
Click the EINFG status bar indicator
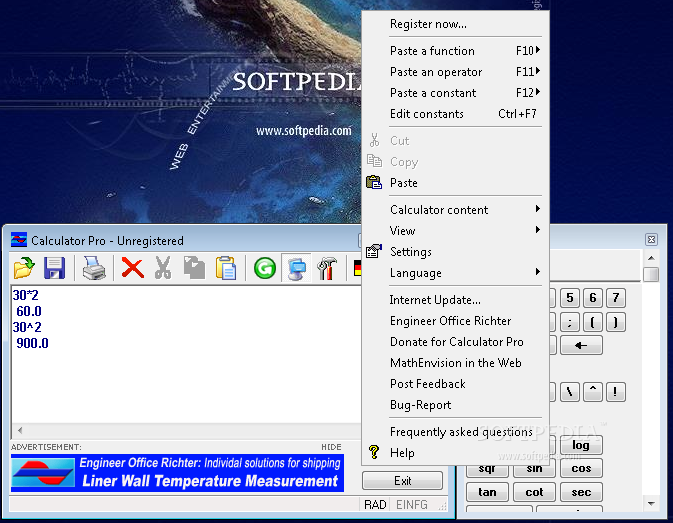pyautogui.click(x=412, y=505)
